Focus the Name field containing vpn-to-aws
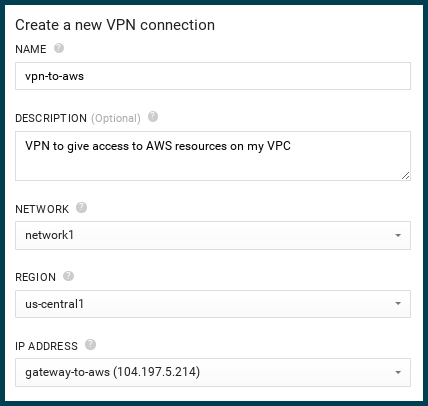This screenshot has height=406, width=428. (x=213, y=76)
